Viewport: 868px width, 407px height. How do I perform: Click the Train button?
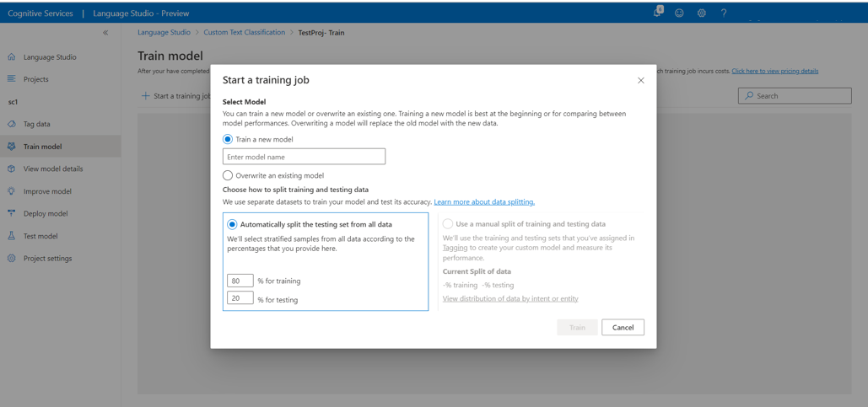577,327
